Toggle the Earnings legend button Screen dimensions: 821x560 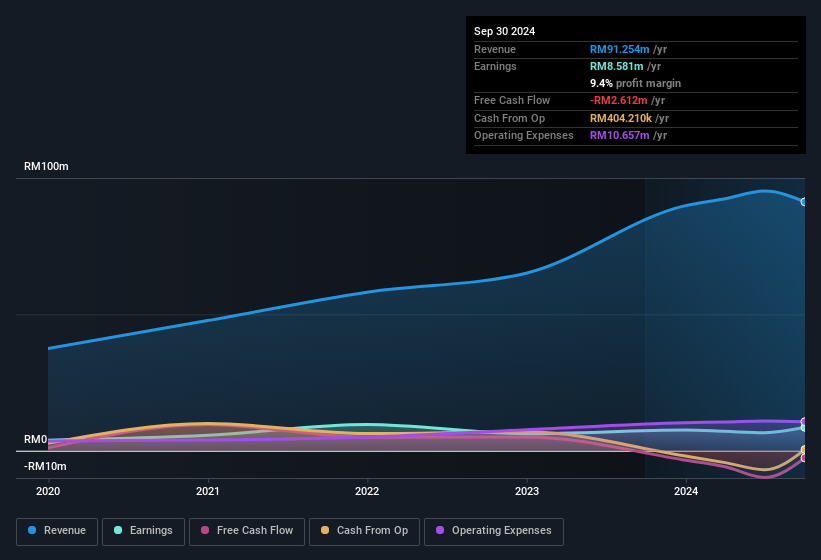coord(143,531)
